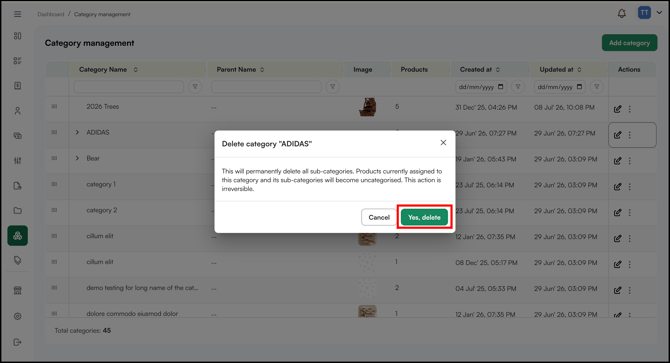This screenshot has width=670, height=363.
Task: Close the delete dialog with the X
Action: click(x=443, y=143)
